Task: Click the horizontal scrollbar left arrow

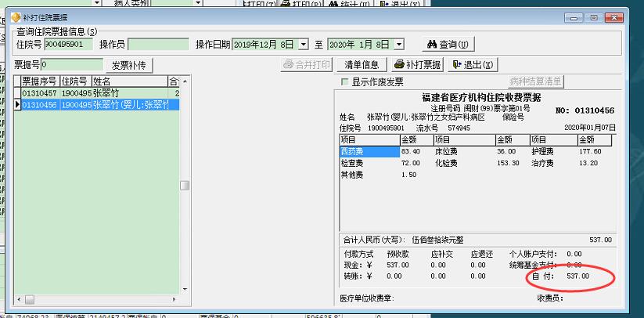Action: point(18,300)
